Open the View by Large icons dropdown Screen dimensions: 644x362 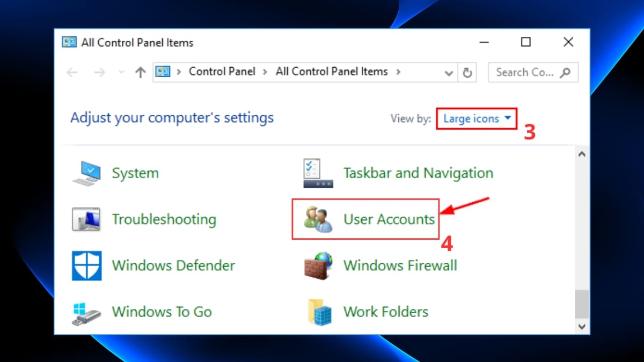[474, 119]
